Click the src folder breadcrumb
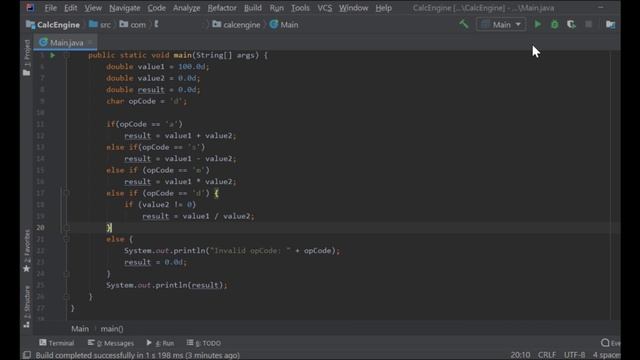The image size is (640, 360). pos(100,24)
